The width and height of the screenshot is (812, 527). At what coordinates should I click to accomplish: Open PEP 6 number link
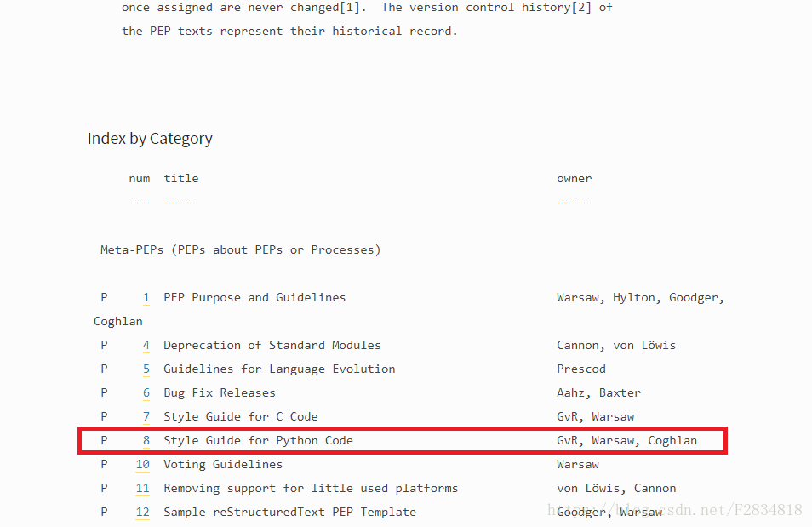coord(146,392)
